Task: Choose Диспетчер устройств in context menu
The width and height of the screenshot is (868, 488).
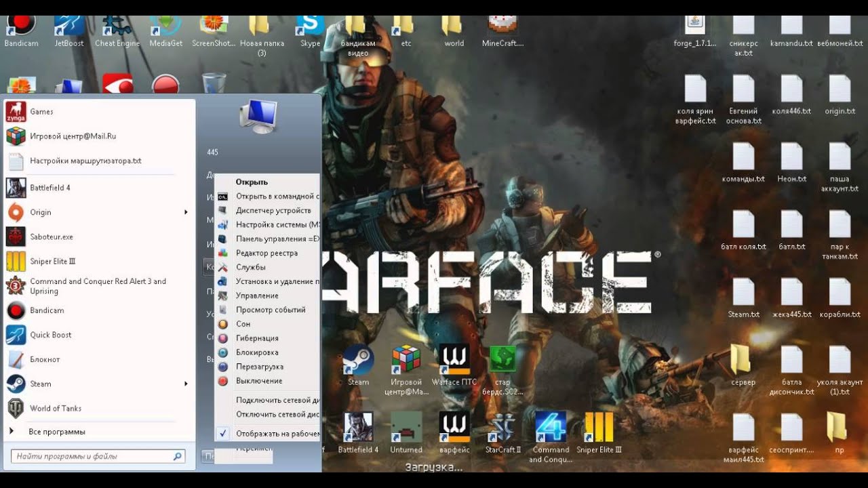Action: pos(268,210)
